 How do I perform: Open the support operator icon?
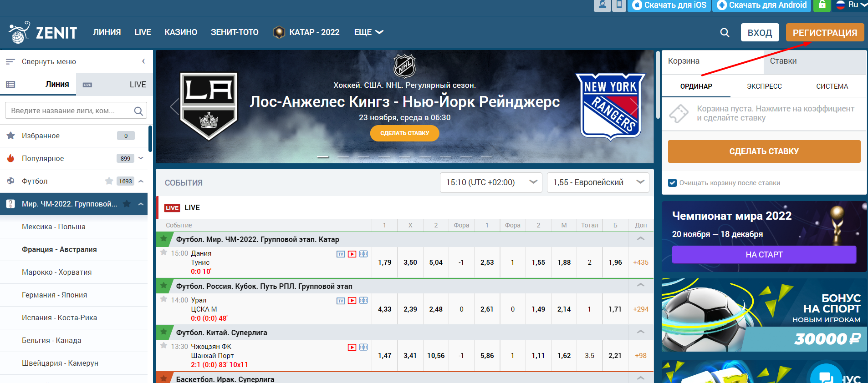pyautogui.click(x=602, y=5)
